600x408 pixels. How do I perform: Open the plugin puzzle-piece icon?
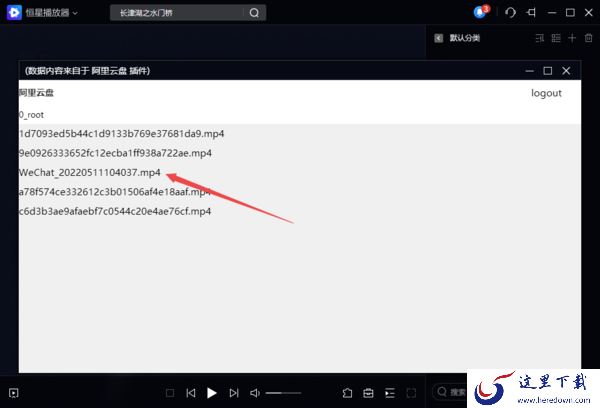point(347,393)
